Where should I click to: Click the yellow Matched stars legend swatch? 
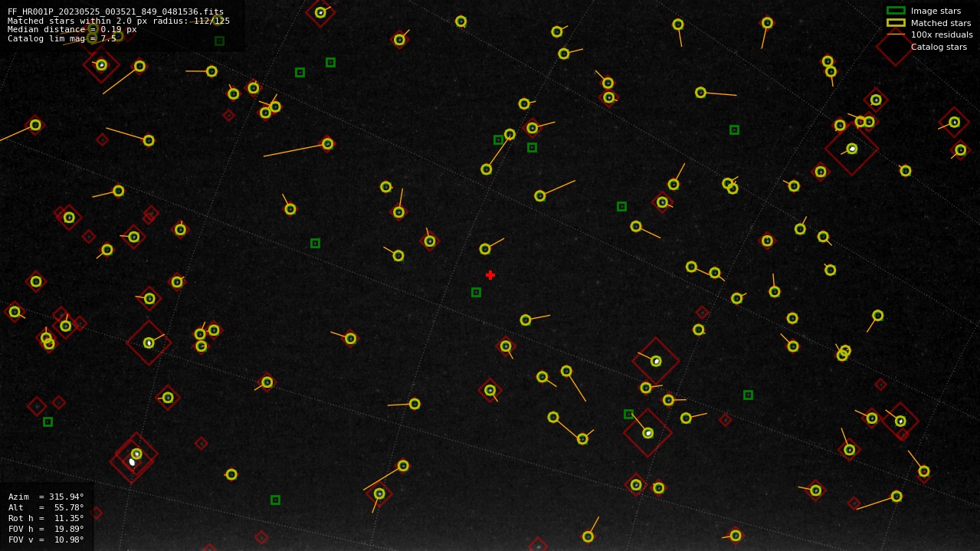[896, 23]
